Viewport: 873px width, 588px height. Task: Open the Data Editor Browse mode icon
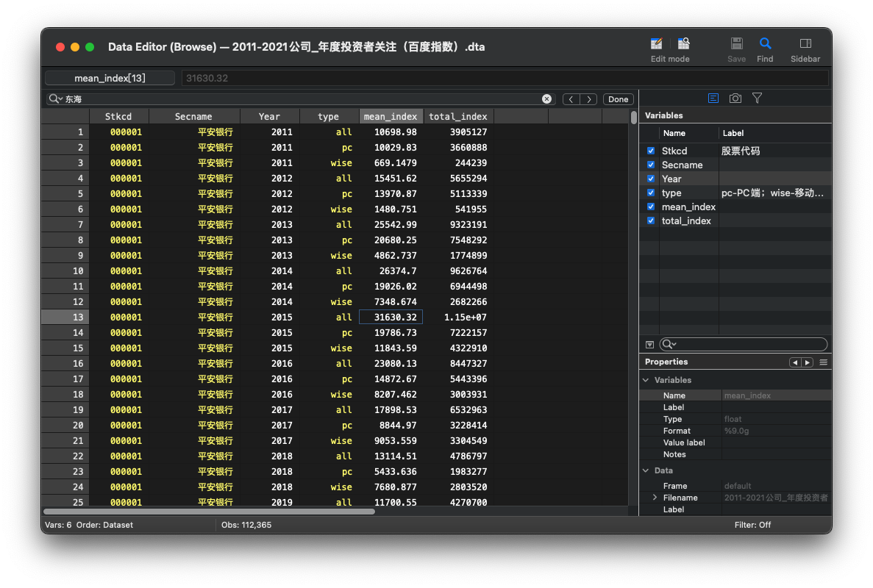[x=684, y=44]
